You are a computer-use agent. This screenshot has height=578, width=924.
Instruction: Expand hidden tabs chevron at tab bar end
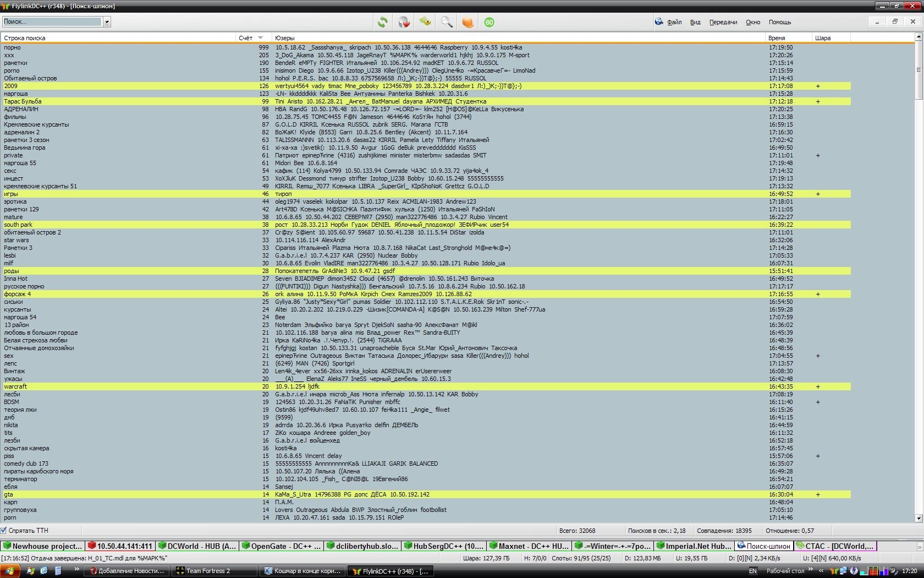[919, 547]
